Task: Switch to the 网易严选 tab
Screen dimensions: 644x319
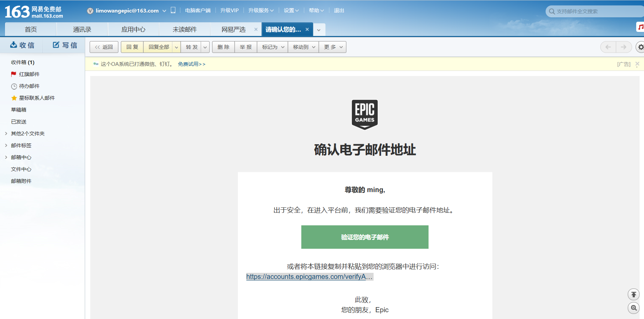Action: 233,30
